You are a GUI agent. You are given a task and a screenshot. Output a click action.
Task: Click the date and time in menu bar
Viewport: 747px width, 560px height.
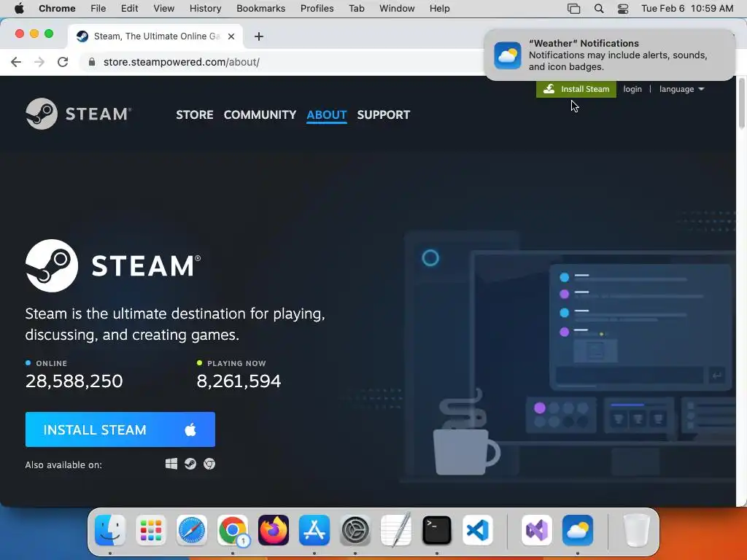tap(687, 8)
